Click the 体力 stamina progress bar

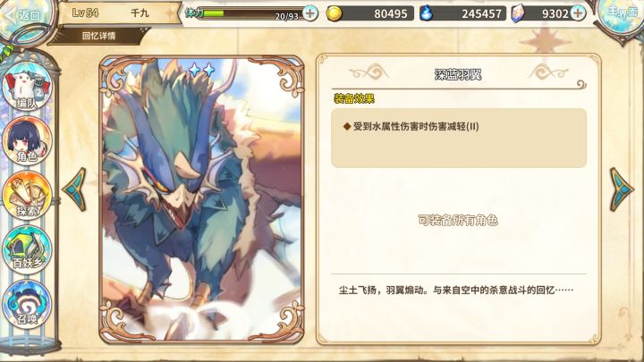(251, 13)
